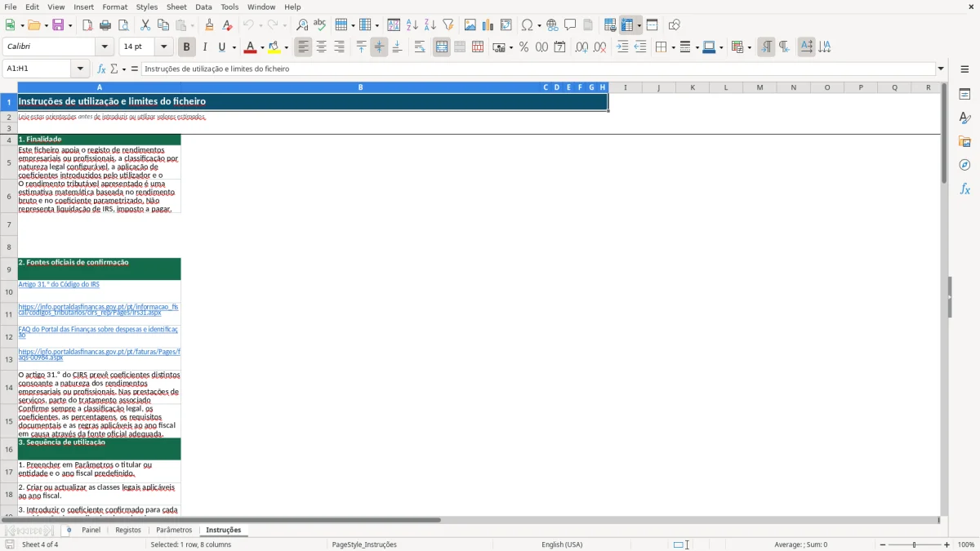Sort descending with Z-A arrow icon
The width and height of the screenshot is (980, 551).
tap(430, 25)
